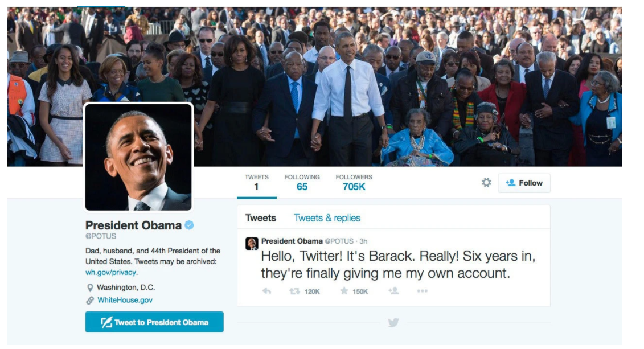This screenshot has width=644, height=349.
Task: Favorite the tweet using star icon
Action: pos(344,291)
